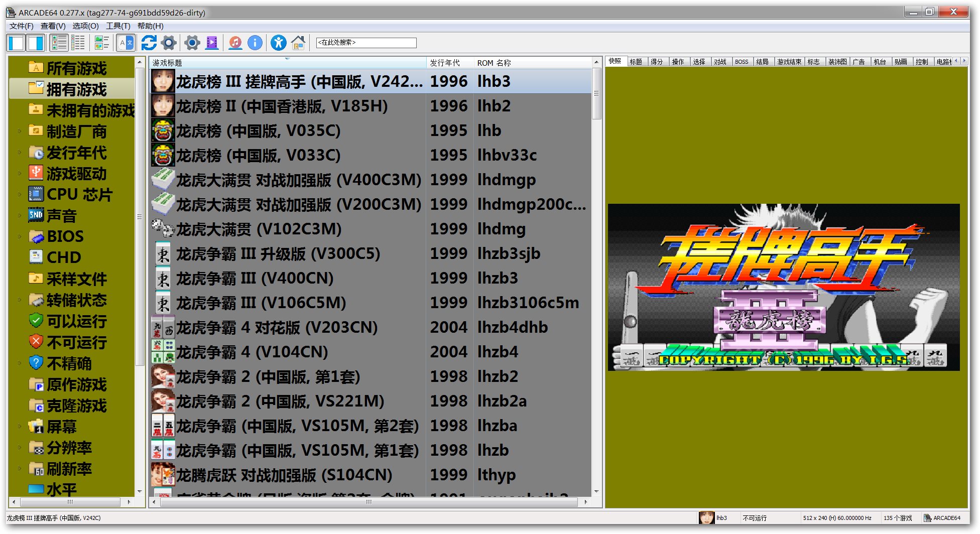The image size is (980, 534).
Task: Click the blue refresh arrows icon
Action: point(149,43)
